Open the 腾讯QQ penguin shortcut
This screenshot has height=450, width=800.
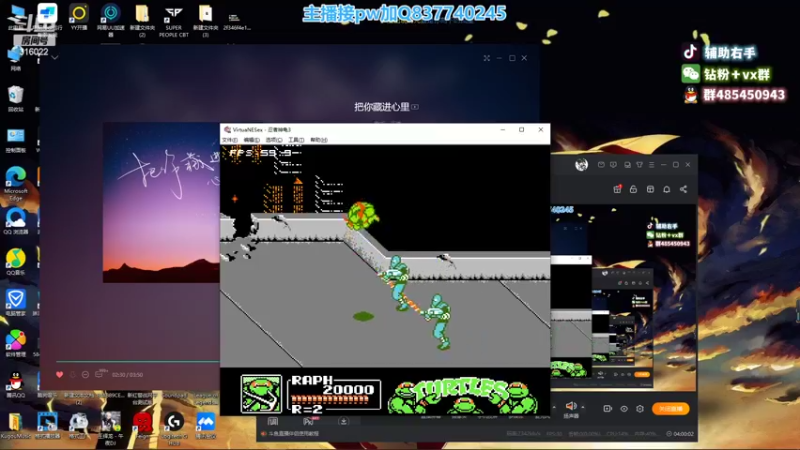(16, 385)
